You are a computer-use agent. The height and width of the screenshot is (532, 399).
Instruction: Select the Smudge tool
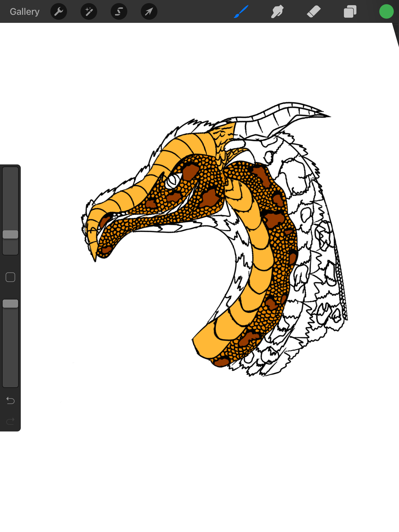[277, 12]
